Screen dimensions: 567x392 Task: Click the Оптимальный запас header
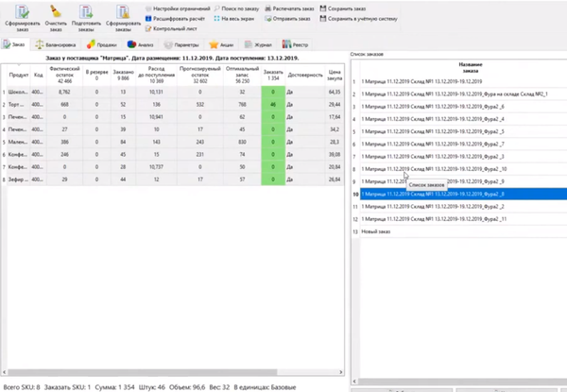(242, 75)
